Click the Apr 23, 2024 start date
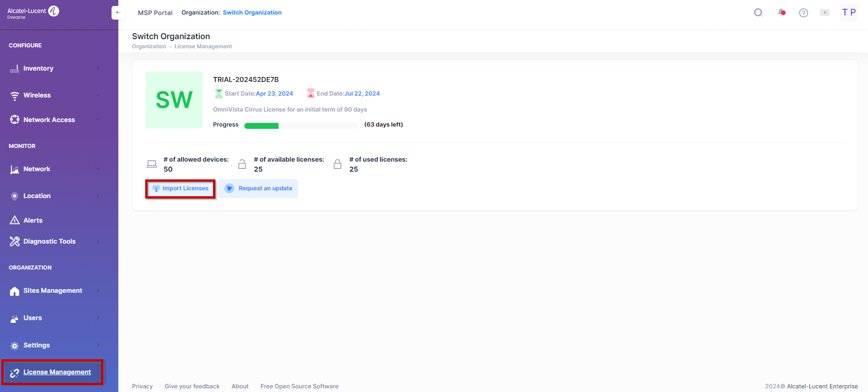 (x=274, y=93)
